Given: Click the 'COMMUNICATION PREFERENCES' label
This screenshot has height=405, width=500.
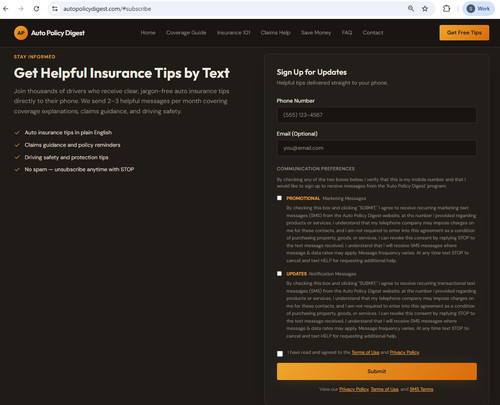Looking at the screenshot, I should 316,169.
